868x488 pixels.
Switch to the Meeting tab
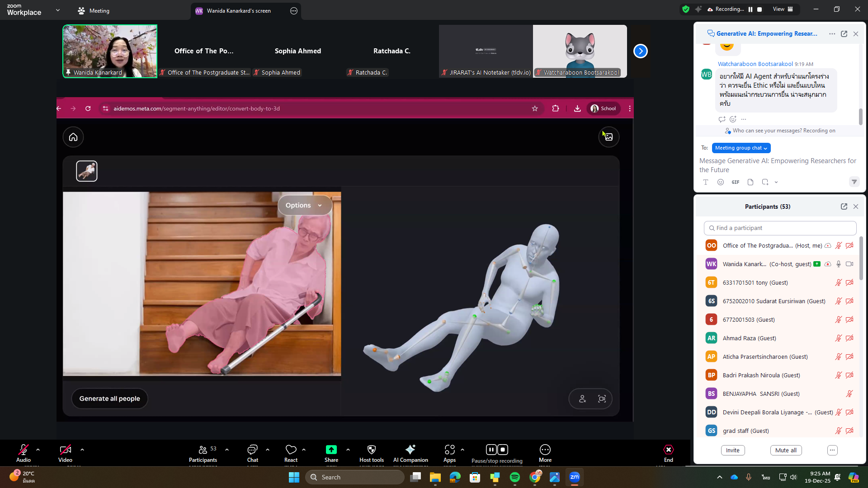click(x=94, y=11)
